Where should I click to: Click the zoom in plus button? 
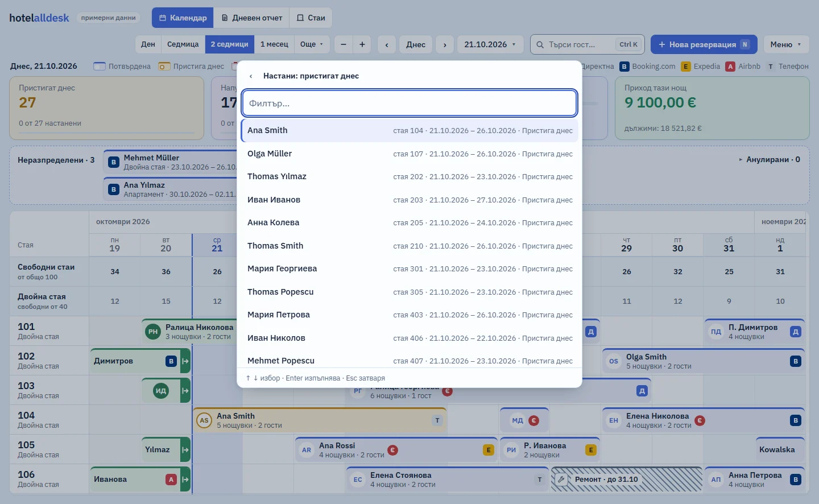pyautogui.click(x=362, y=44)
